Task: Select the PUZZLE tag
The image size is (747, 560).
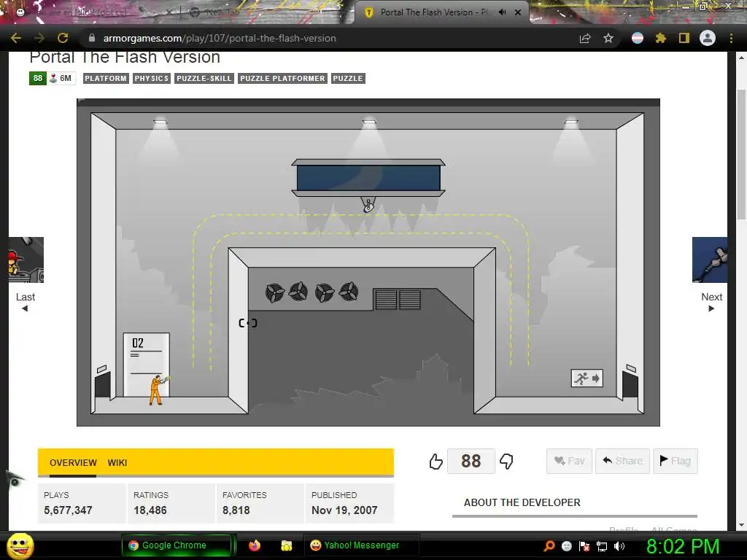Action: [348, 78]
